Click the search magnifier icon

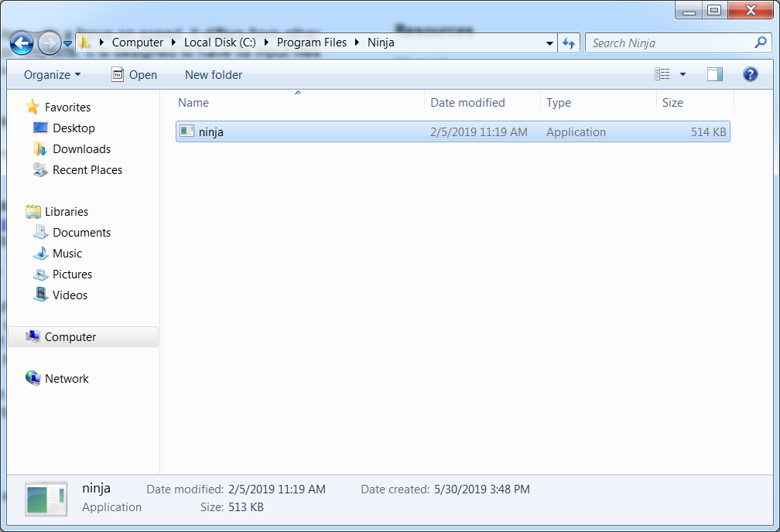760,43
